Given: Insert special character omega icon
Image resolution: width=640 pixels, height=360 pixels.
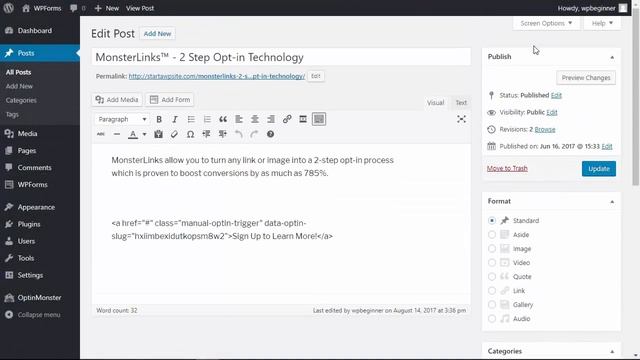Looking at the screenshot, I should point(190,134).
